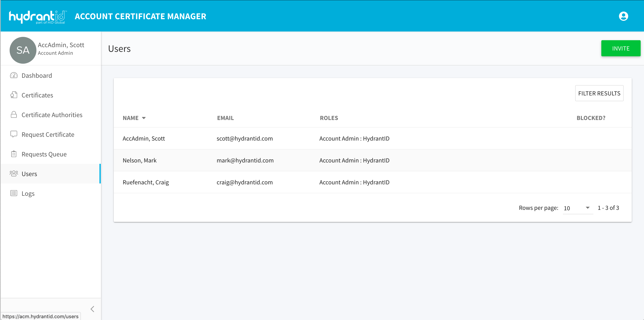Viewport: 644px width, 320px height.
Task: Click the Requests Queue clipboard icon
Action: coord(14,154)
